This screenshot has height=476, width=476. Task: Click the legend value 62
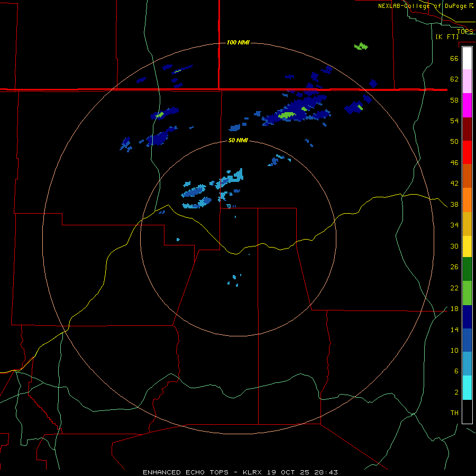(x=454, y=79)
